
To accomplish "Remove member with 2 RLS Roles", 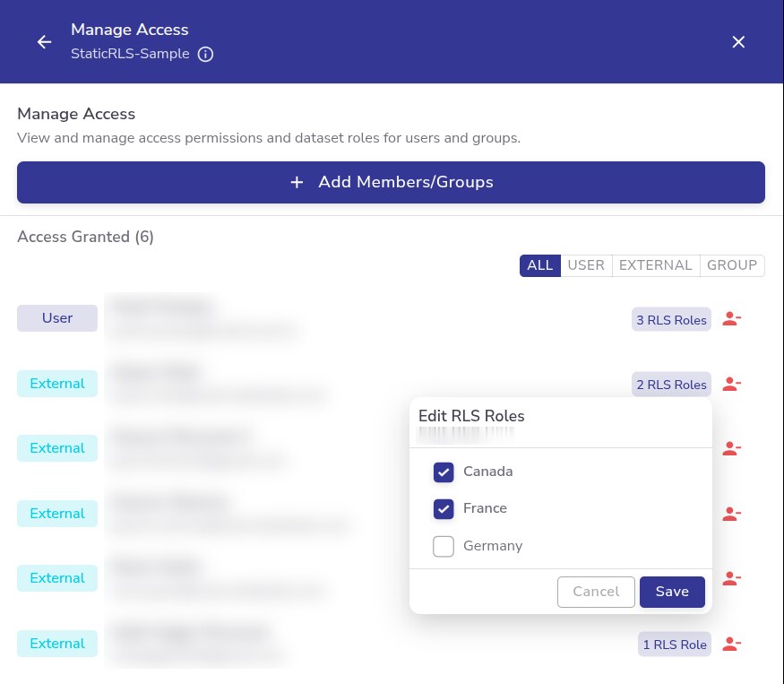I will pos(731,384).
